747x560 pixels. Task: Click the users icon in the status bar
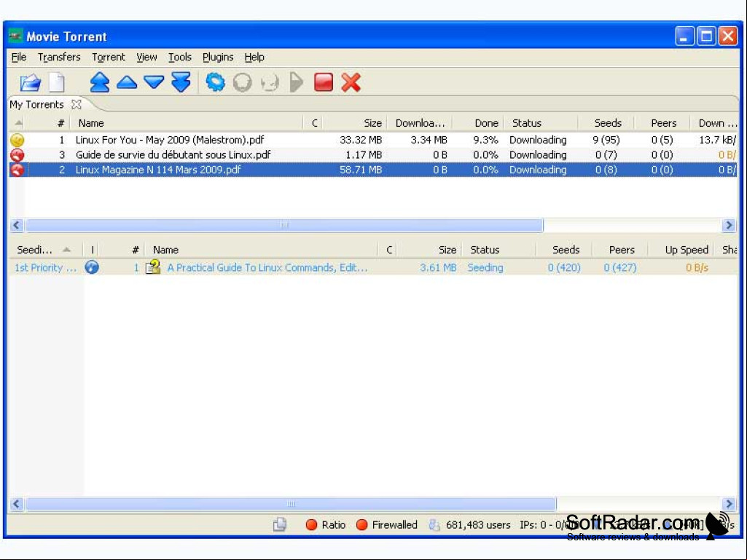tap(434, 525)
